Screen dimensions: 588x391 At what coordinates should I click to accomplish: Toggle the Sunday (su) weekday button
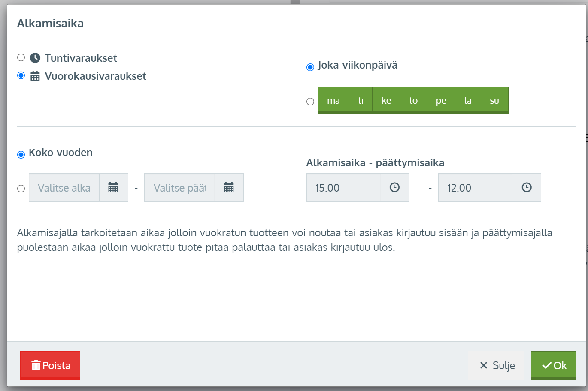pyautogui.click(x=494, y=100)
